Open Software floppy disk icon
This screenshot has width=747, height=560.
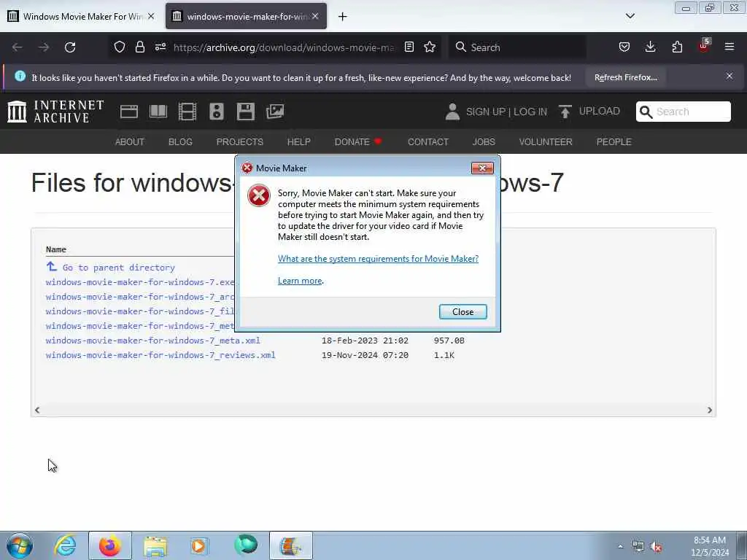point(246,112)
